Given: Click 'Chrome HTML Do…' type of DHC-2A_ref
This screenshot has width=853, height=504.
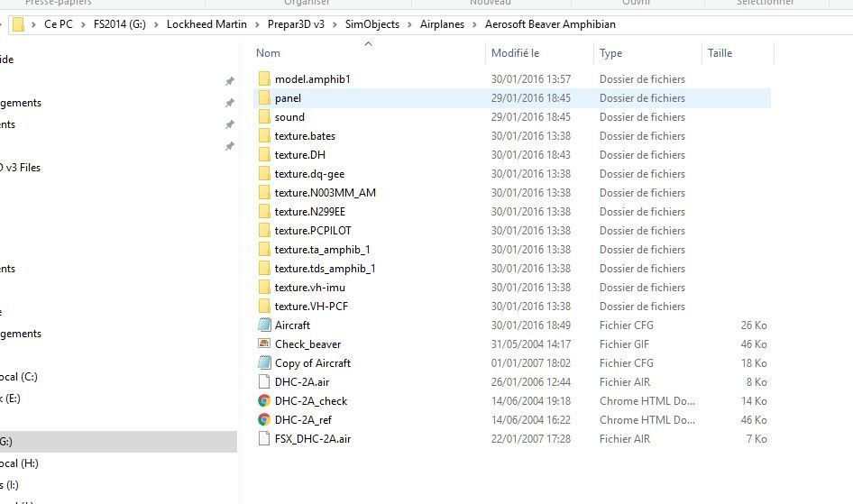Looking at the screenshot, I should pos(647,420).
